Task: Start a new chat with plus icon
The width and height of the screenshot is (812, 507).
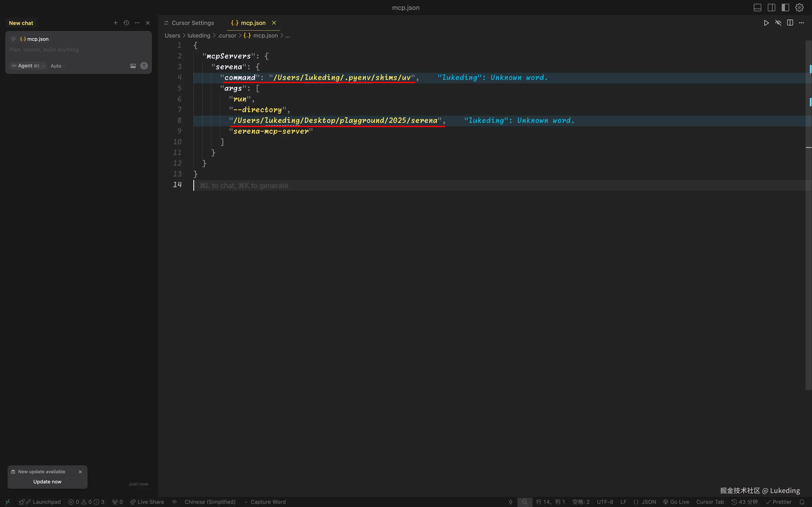Action: pos(115,23)
